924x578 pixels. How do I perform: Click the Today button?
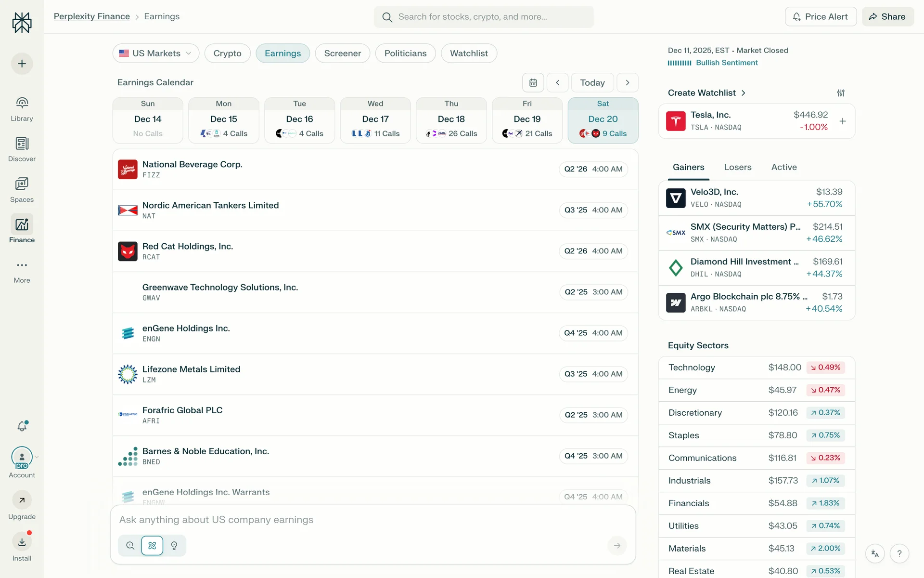coord(592,83)
